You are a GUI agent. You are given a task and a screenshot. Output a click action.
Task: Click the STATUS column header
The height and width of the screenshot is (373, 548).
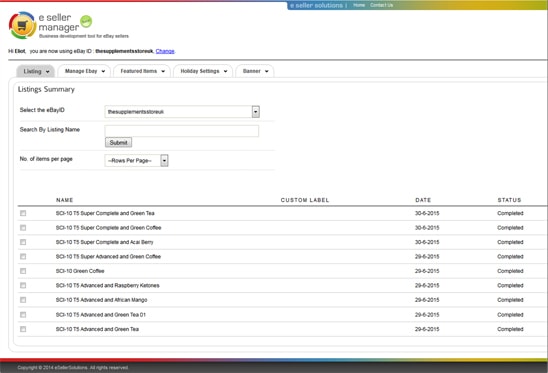coord(509,200)
